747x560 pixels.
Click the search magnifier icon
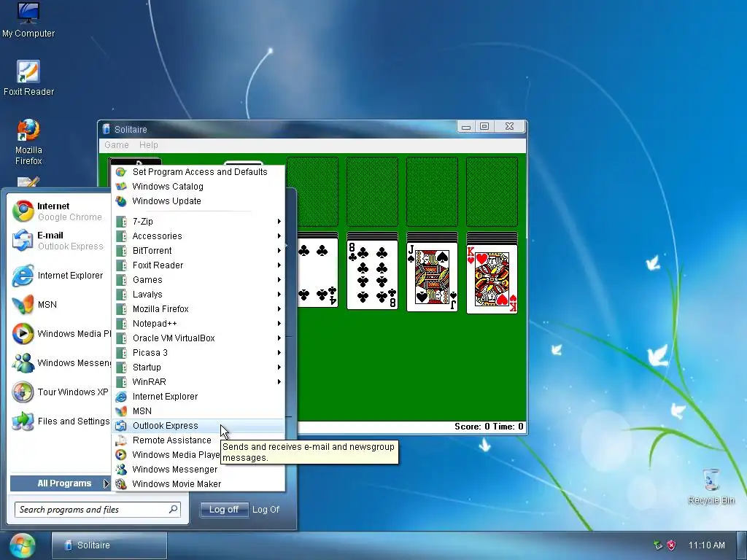174,509
